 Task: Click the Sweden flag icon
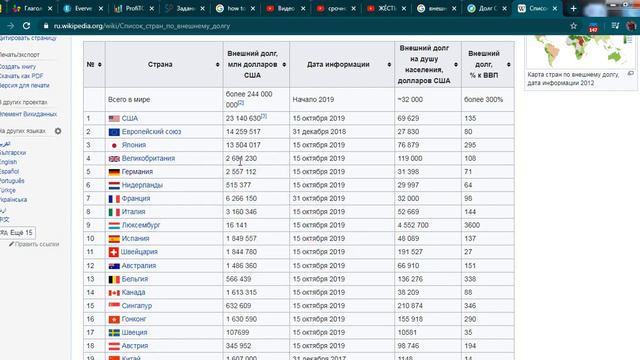(x=114, y=333)
